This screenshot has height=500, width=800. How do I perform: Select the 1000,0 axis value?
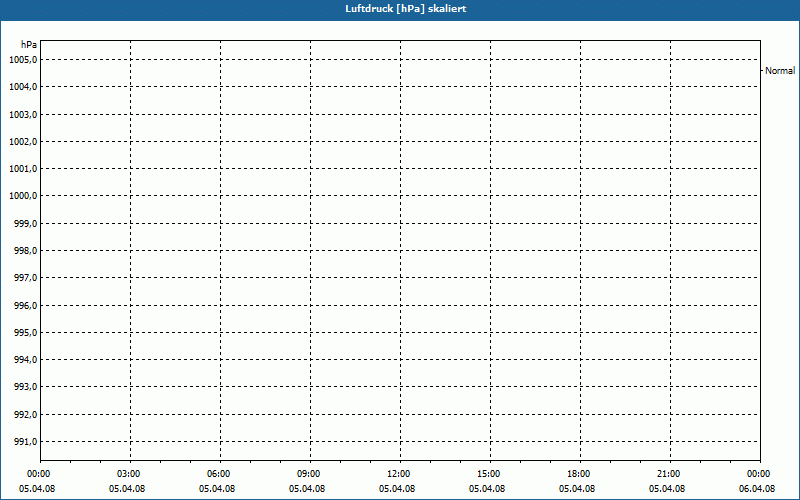pos(23,196)
